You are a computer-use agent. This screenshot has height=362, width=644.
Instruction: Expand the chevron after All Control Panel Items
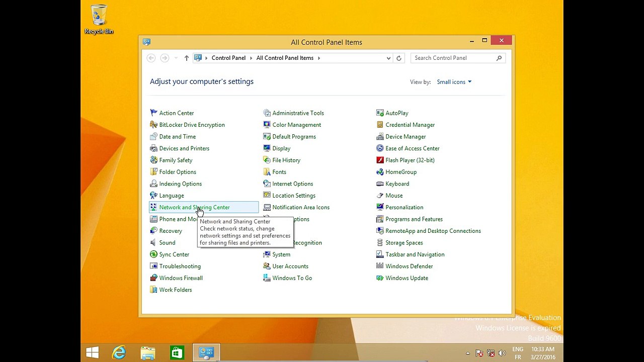(318, 58)
